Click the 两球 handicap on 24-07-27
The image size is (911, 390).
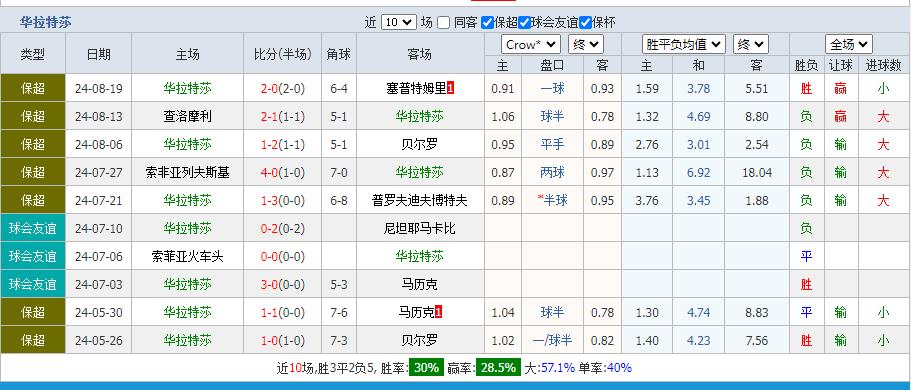[x=552, y=172]
